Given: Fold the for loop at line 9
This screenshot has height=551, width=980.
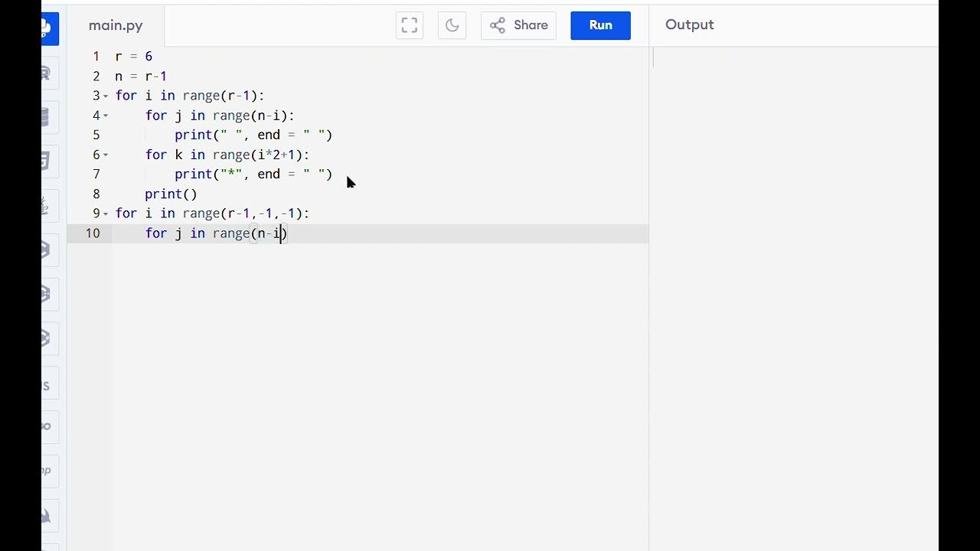Looking at the screenshot, I should tap(106, 214).
